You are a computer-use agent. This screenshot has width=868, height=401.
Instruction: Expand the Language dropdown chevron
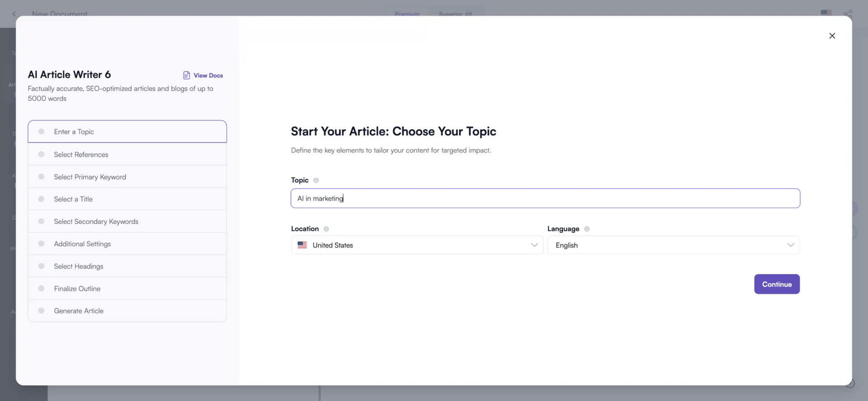(791, 245)
